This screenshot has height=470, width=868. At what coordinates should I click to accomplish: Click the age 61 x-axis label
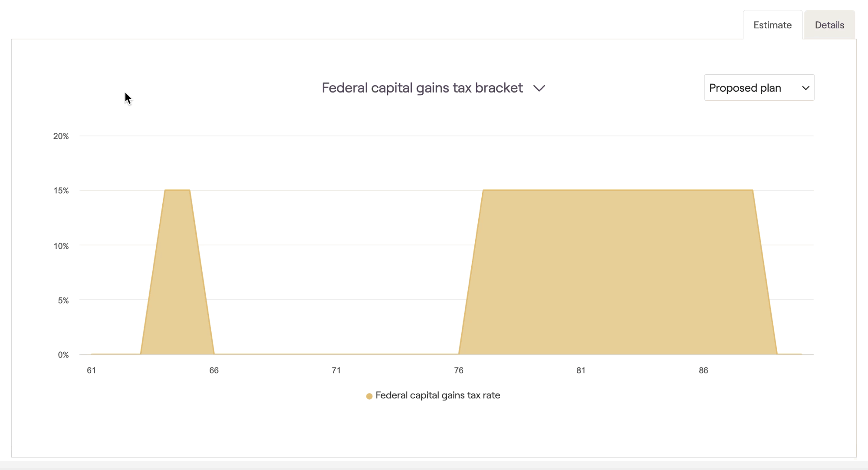pyautogui.click(x=91, y=371)
